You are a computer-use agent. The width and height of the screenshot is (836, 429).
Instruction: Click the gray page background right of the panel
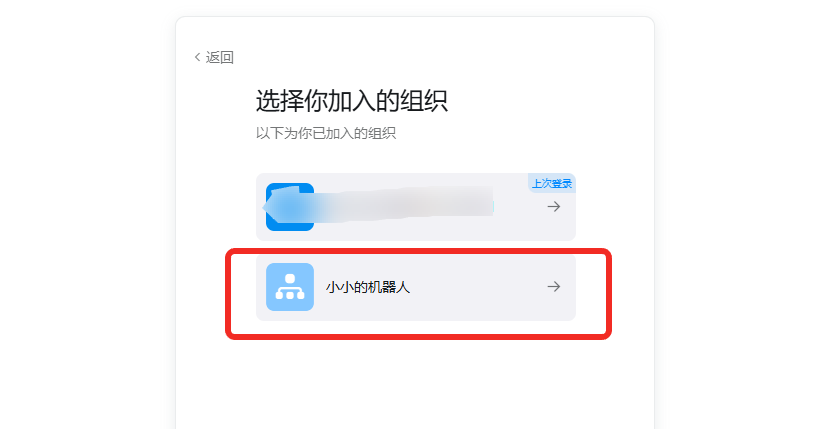coord(746,213)
